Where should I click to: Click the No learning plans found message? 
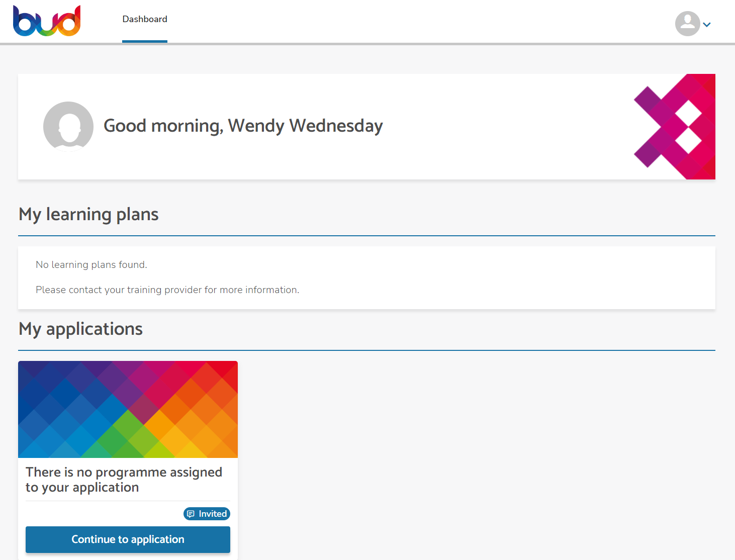coord(91,265)
